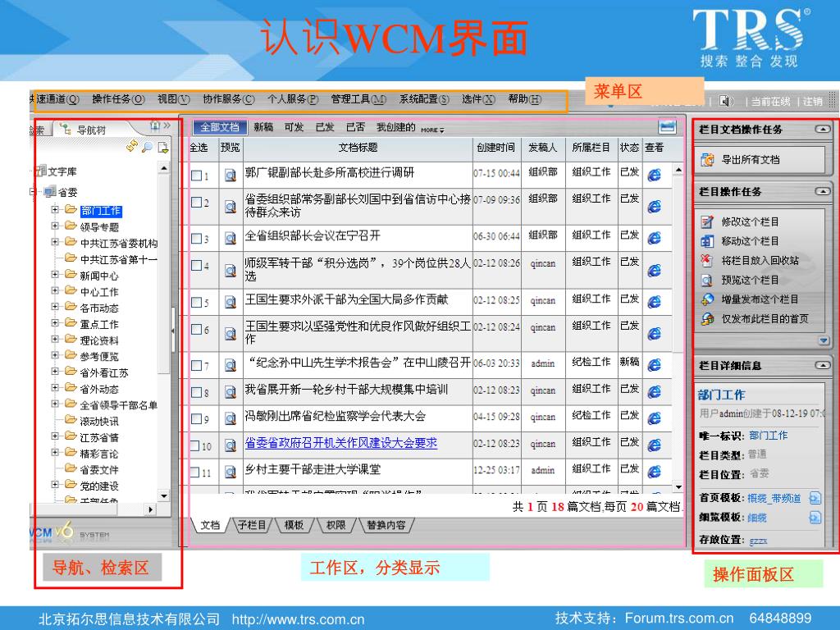Expand the 各市动态 tree node

pyautogui.click(x=55, y=307)
